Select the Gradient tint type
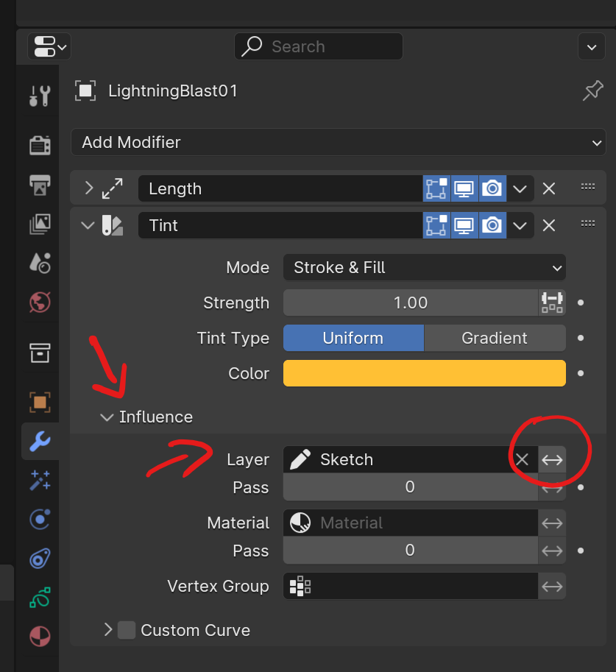616x672 pixels. 495,338
